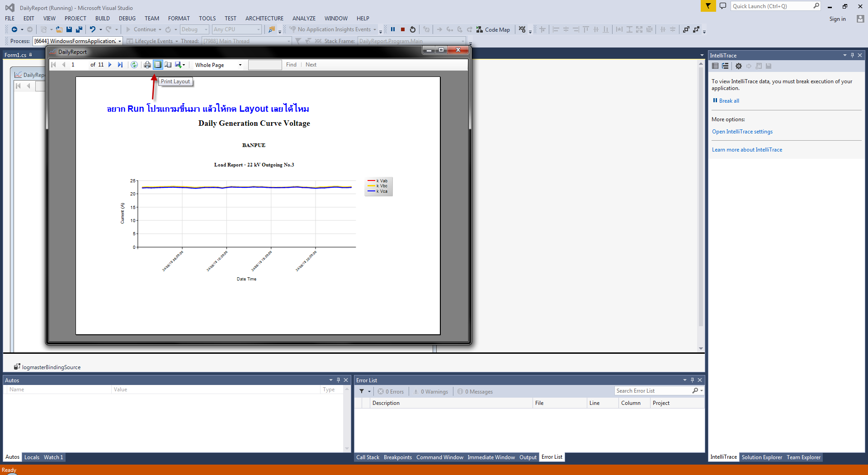Toggle the Print Layout button
This screenshot has height=475, width=868.
tap(158, 65)
